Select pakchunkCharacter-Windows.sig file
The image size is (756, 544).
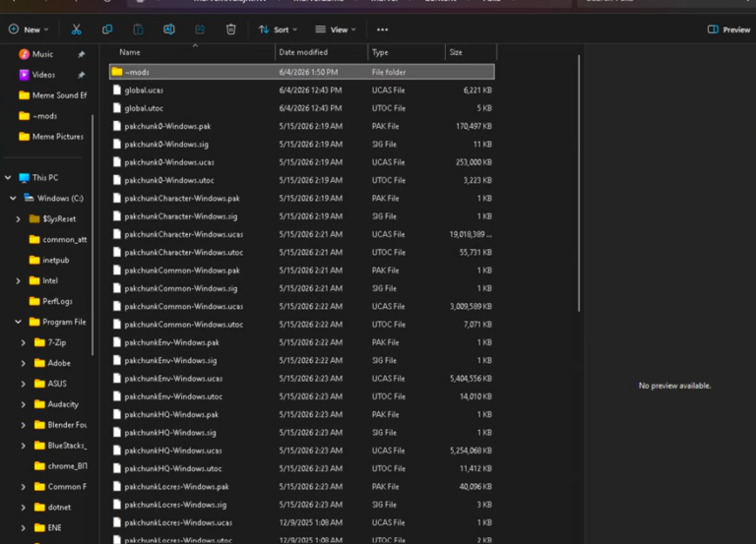coord(302,216)
